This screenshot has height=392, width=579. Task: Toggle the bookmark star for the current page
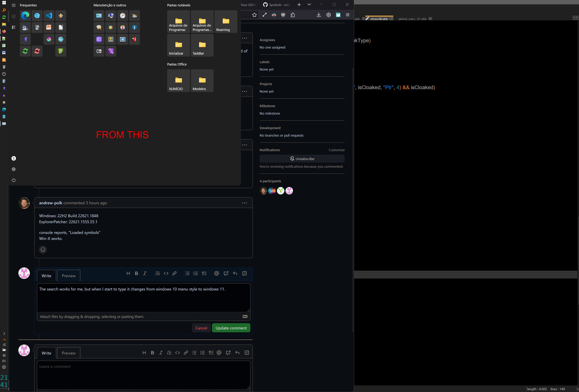[x=254, y=15]
